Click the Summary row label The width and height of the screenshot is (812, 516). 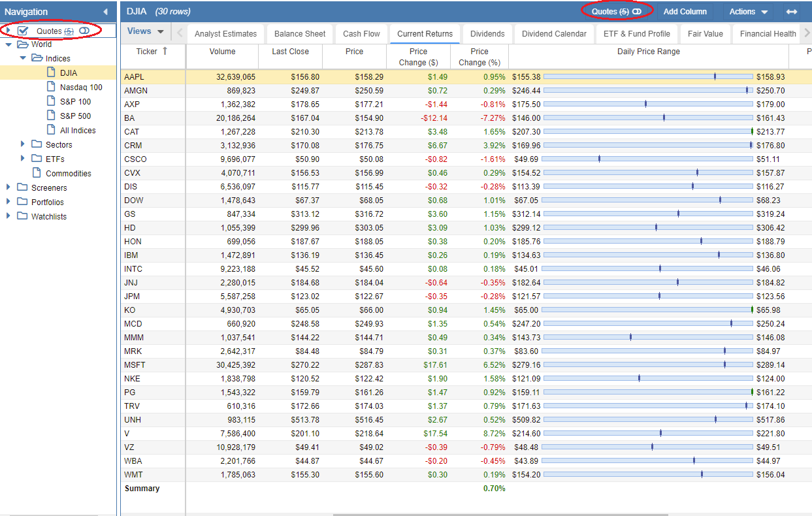click(x=142, y=488)
